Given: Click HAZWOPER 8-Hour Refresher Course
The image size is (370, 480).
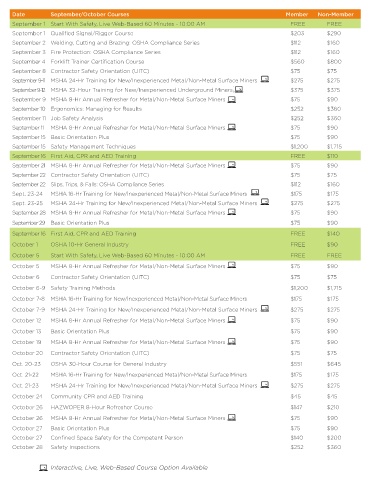Looking at the screenshot, I should point(102,407).
